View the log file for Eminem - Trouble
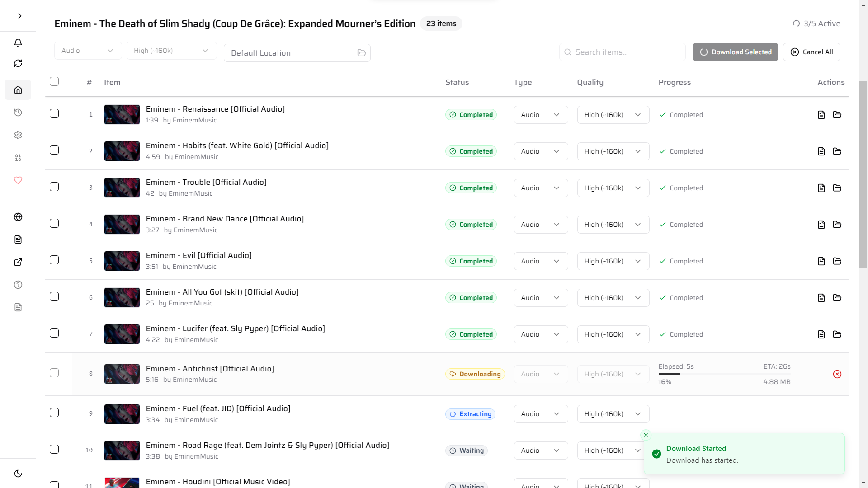This screenshot has height=488, width=868. 821,188
